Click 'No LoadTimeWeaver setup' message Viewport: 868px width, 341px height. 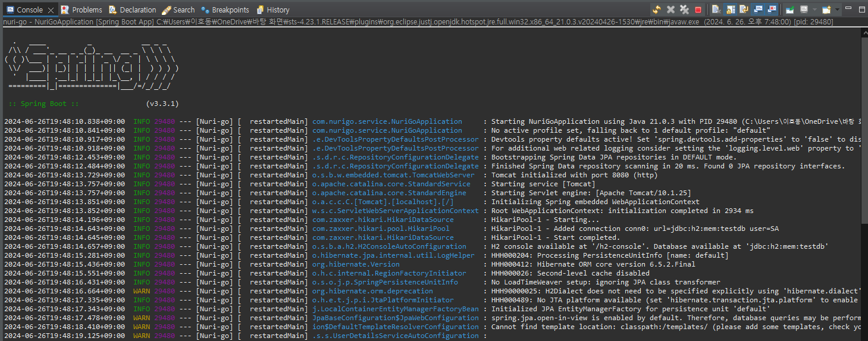click(x=605, y=282)
